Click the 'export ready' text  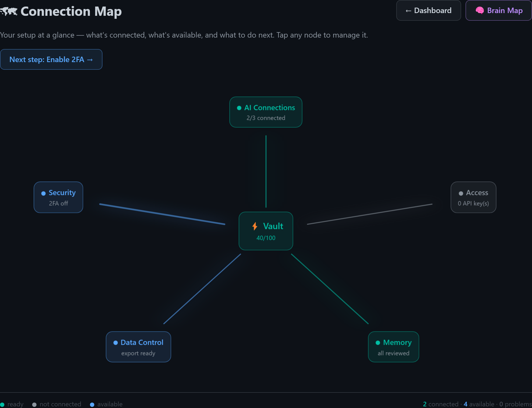click(138, 353)
